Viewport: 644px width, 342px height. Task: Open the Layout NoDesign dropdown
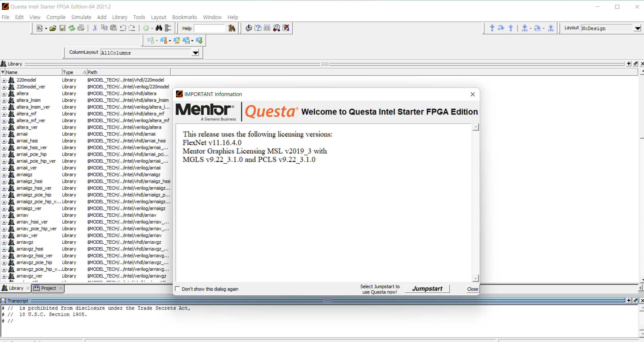pyautogui.click(x=638, y=28)
